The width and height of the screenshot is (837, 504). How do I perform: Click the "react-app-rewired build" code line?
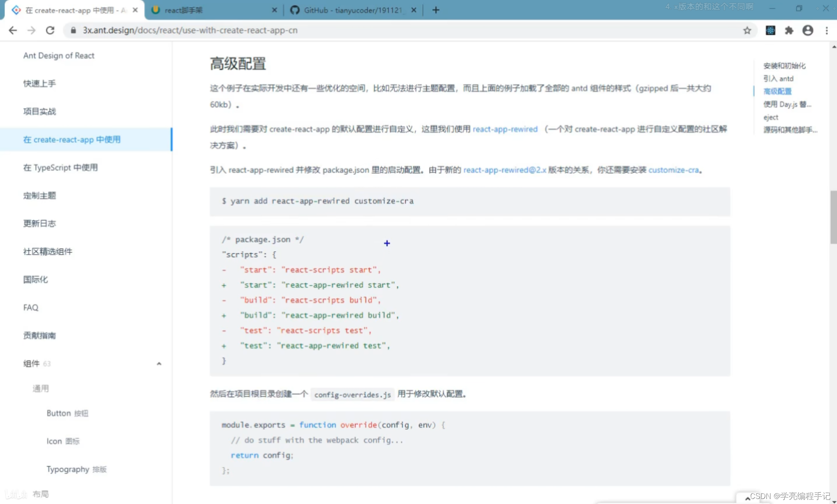[310, 315]
